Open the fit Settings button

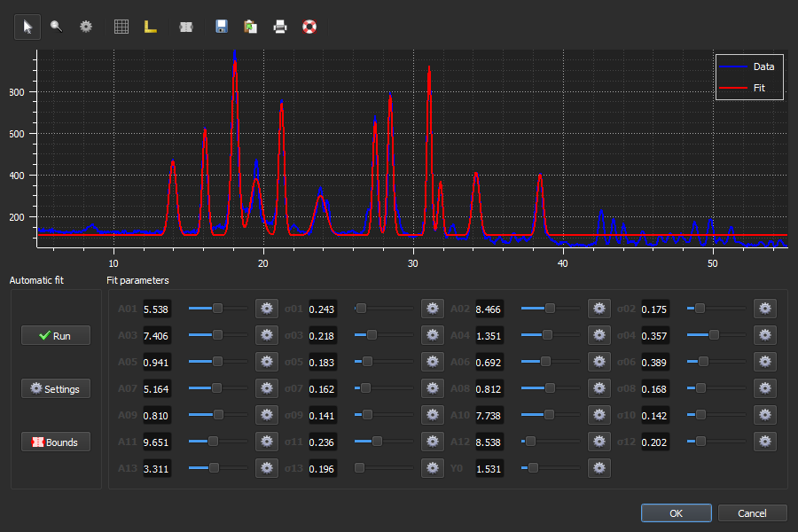[x=56, y=388]
